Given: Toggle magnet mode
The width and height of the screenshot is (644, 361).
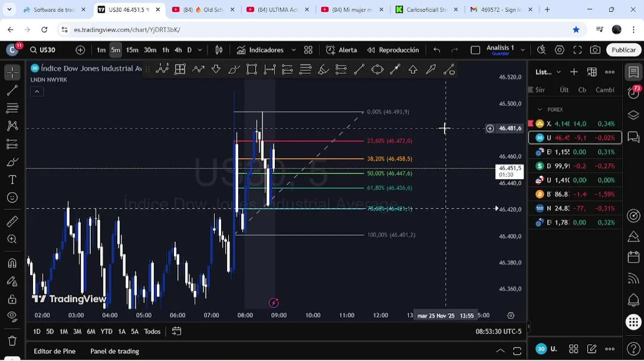Looking at the screenshot, I should (x=13, y=263).
